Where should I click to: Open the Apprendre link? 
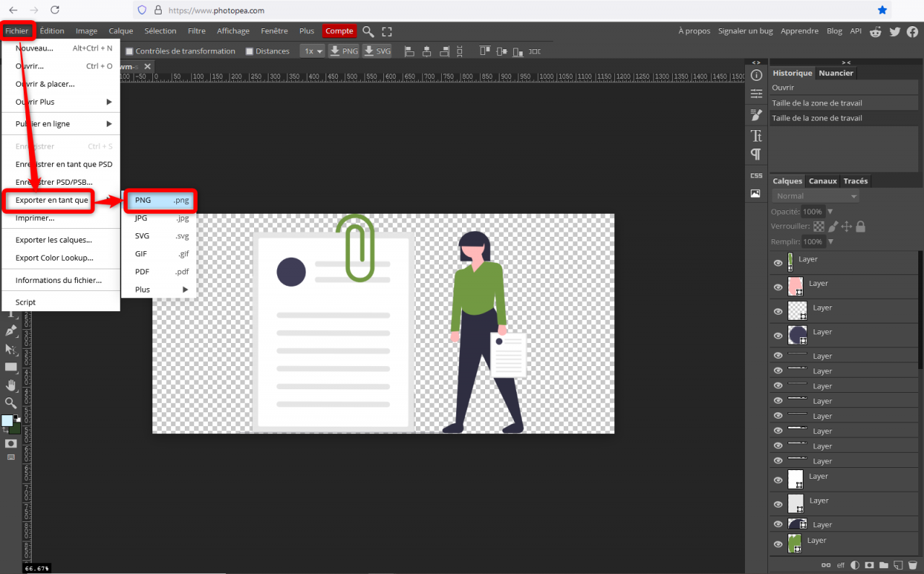pos(799,31)
